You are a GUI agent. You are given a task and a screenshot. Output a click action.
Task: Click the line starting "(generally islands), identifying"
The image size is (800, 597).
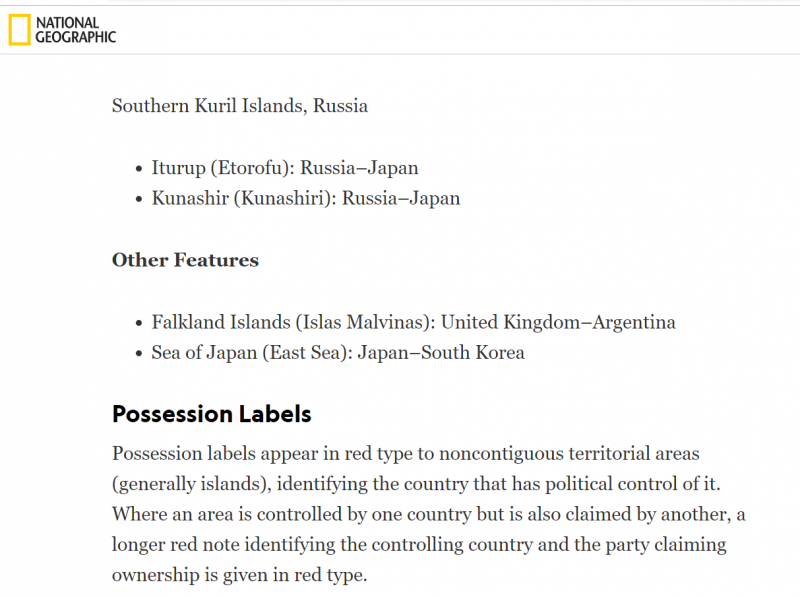416,484
